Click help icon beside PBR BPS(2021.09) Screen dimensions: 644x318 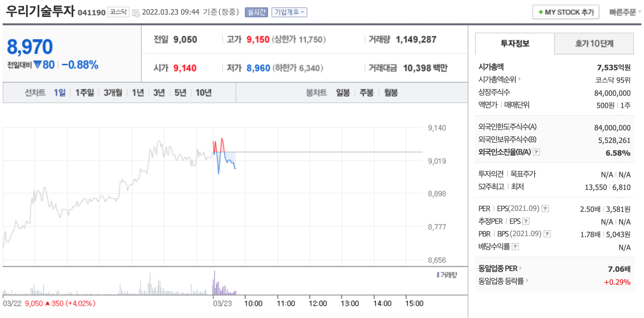click(x=547, y=234)
